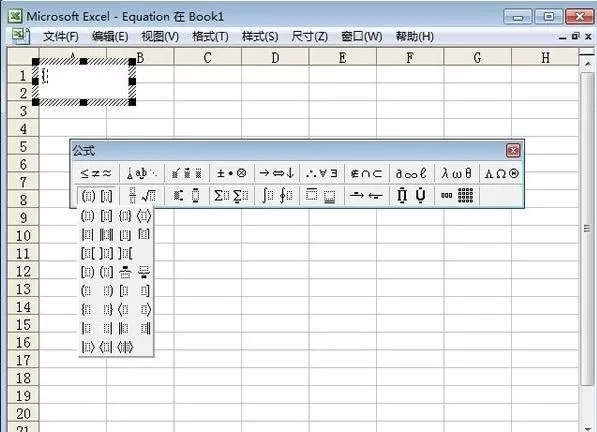Open logical symbols palette (∴ ∀ ∃)

(322, 174)
